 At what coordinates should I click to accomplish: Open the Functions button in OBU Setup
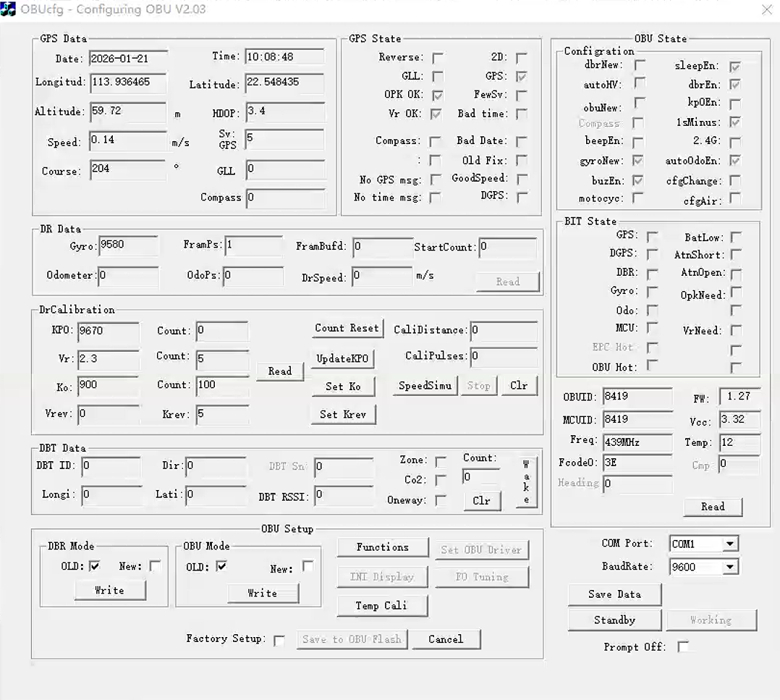[382, 548]
